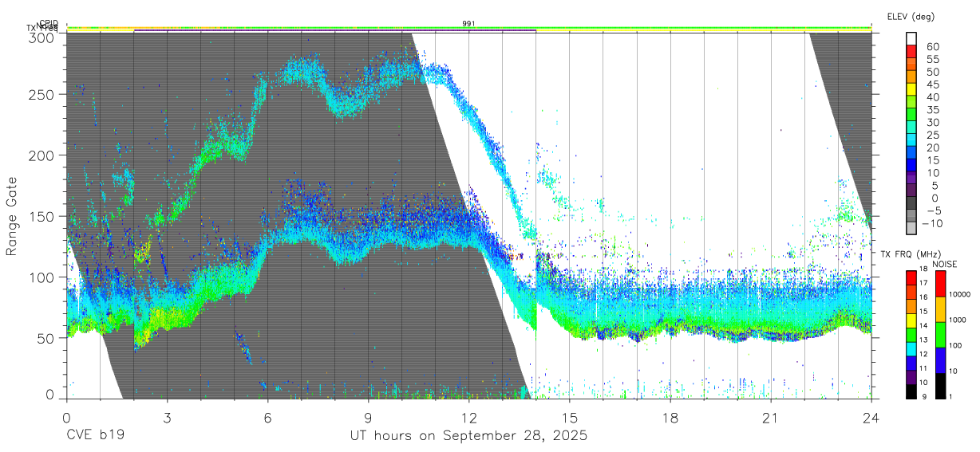Choose the cyan TX FRQ swatch between 12 and 13
The image size is (980, 452).
coord(911,348)
